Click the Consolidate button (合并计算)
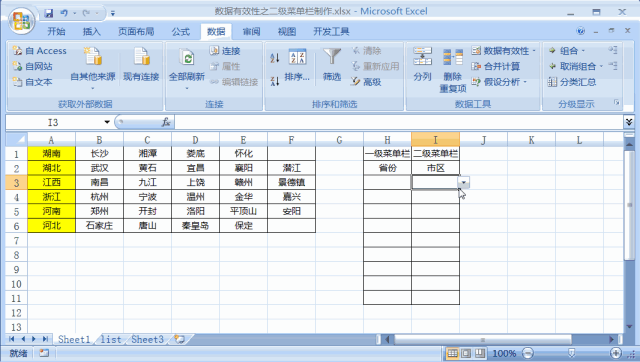Image resolution: width=640 pixels, height=362 pixels. click(x=496, y=67)
